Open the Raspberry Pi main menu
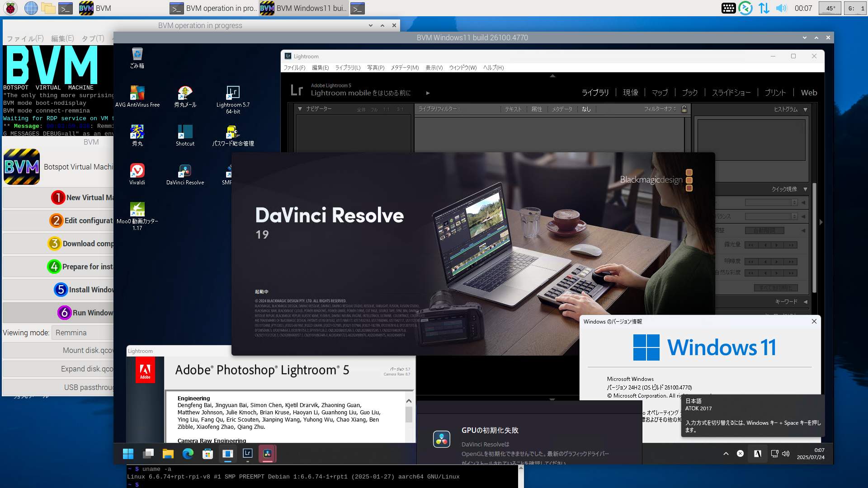This screenshot has width=868, height=488. click(x=10, y=8)
